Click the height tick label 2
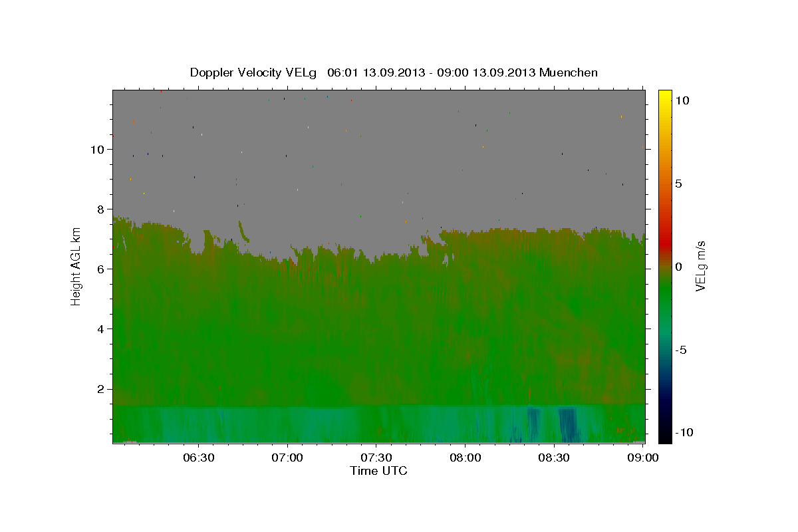This screenshot has width=798, height=532. (x=101, y=389)
